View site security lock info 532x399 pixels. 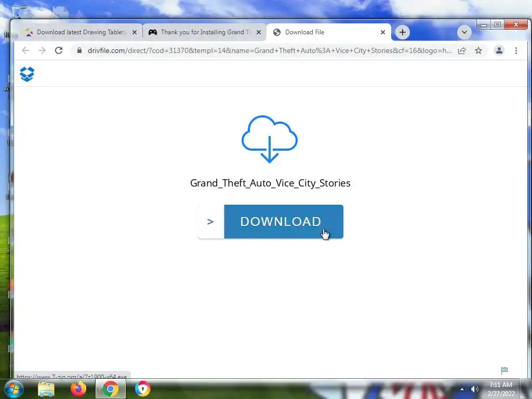pos(79,50)
